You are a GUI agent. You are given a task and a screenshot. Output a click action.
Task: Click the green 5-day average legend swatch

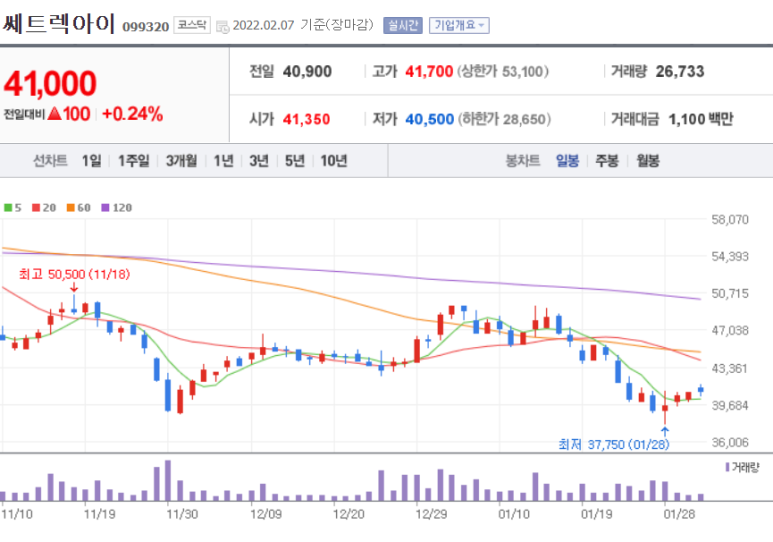click(8, 208)
